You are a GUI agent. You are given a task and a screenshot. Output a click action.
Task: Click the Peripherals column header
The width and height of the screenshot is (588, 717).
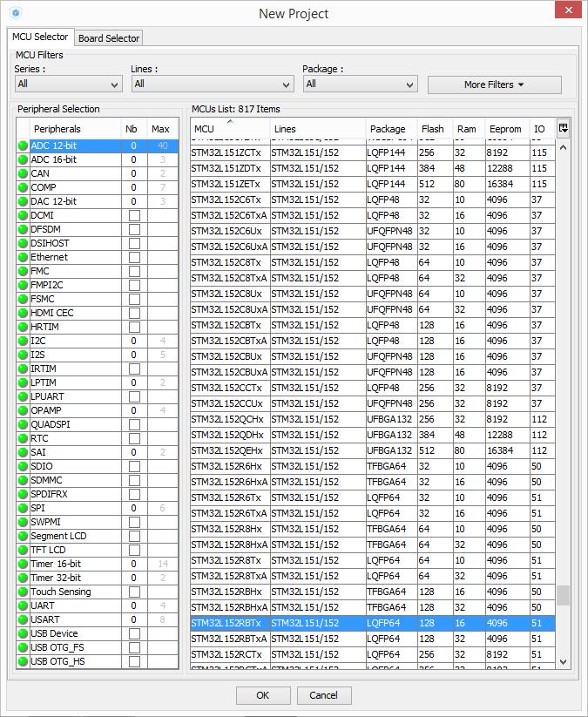(x=75, y=129)
